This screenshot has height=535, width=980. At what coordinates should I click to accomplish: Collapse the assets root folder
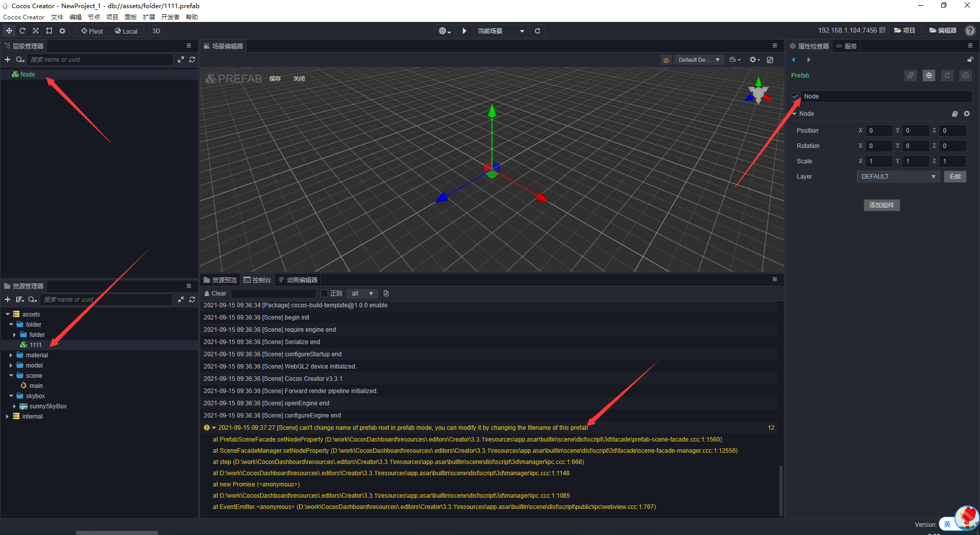pos(8,314)
